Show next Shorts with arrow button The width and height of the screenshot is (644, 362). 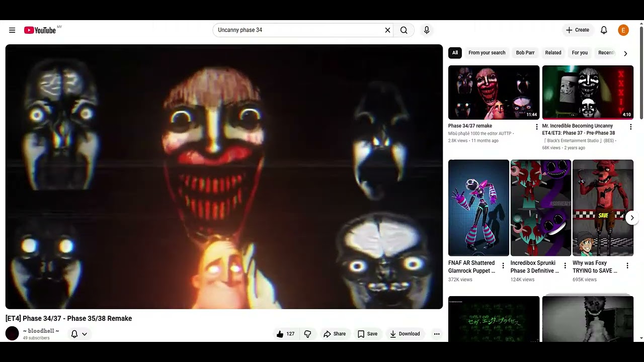632,218
